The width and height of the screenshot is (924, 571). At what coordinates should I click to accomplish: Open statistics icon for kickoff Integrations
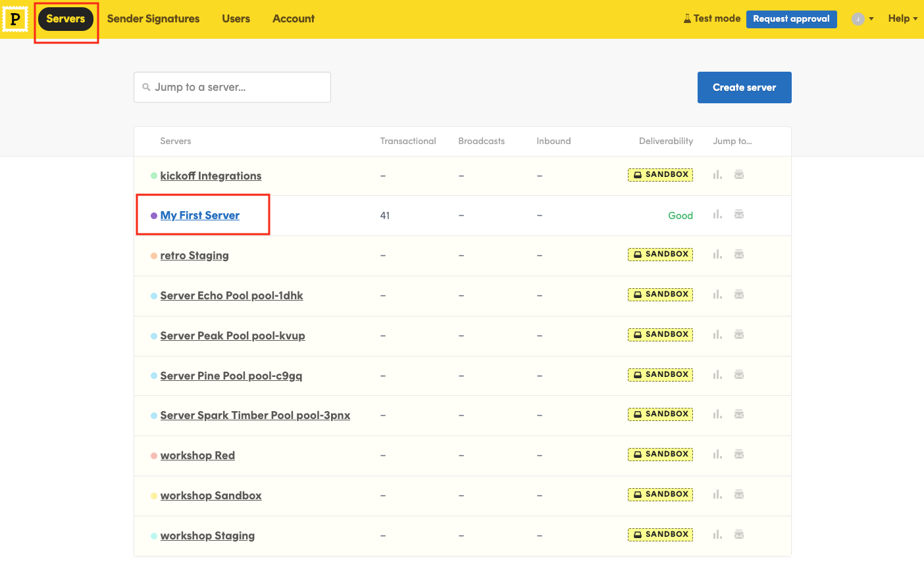pyautogui.click(x=717, y=174)
